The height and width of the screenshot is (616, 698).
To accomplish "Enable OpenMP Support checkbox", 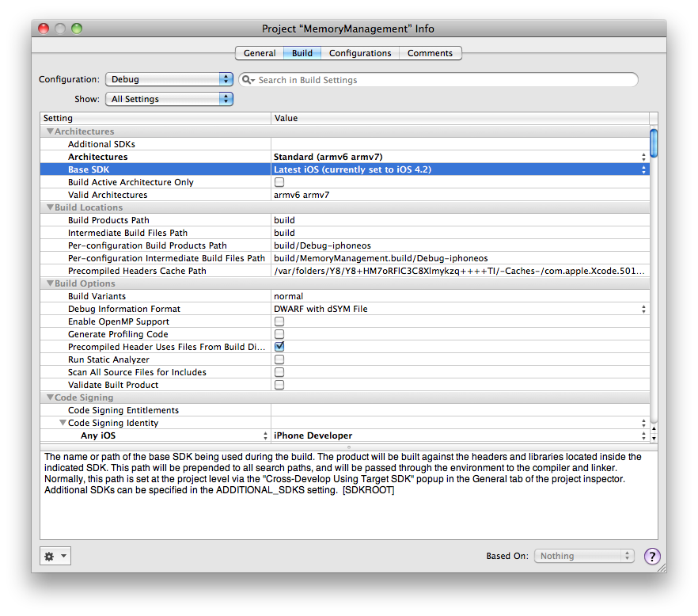I will click(279, 321).
